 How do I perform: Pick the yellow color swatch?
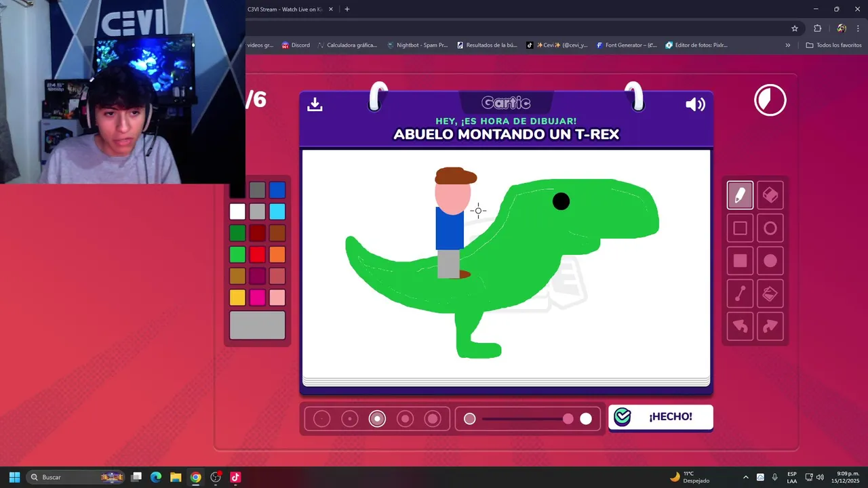pyautogui.click(x=237, y=298)
